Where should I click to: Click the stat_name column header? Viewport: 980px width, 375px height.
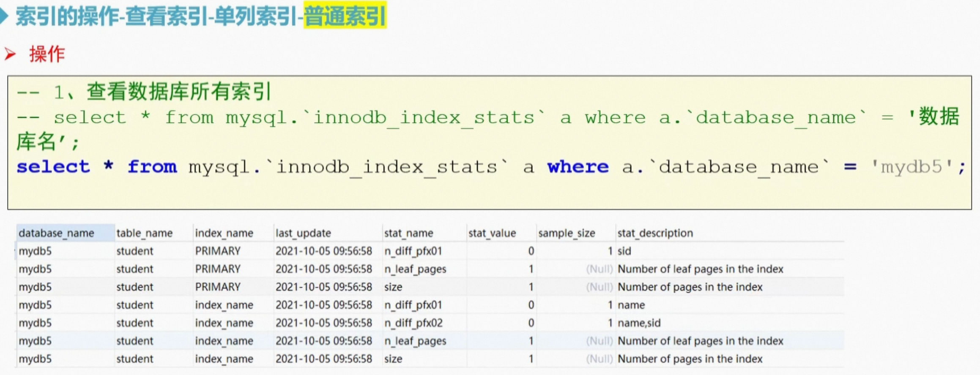coord(424,233)
